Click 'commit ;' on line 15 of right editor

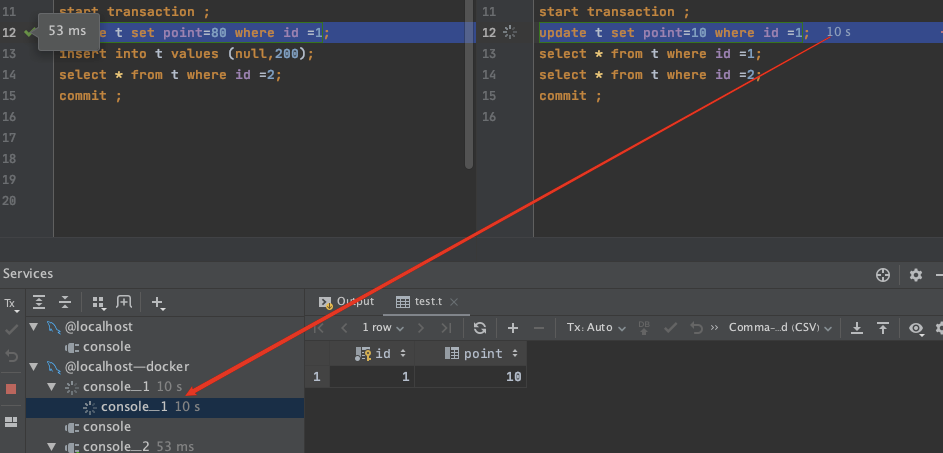(570, 96)
